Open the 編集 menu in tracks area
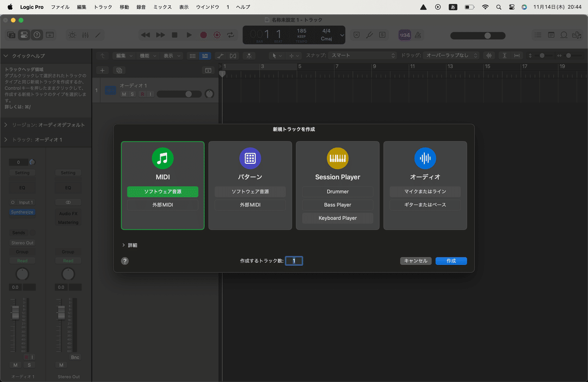588x382 pixels. tap(124, 56)
